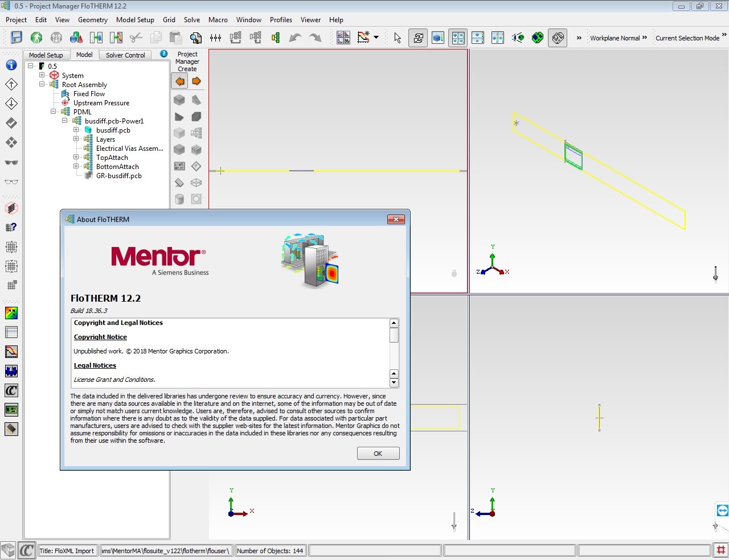Click the colorful arrows results icon
Viewport: 729px width, 560px height.
11,313
